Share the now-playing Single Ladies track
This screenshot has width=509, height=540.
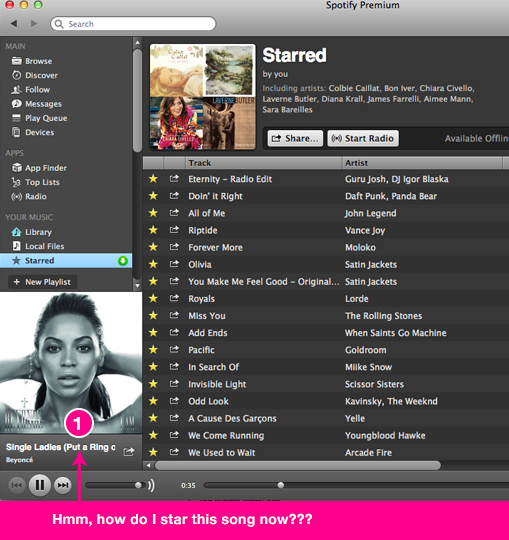coord(129,451)
